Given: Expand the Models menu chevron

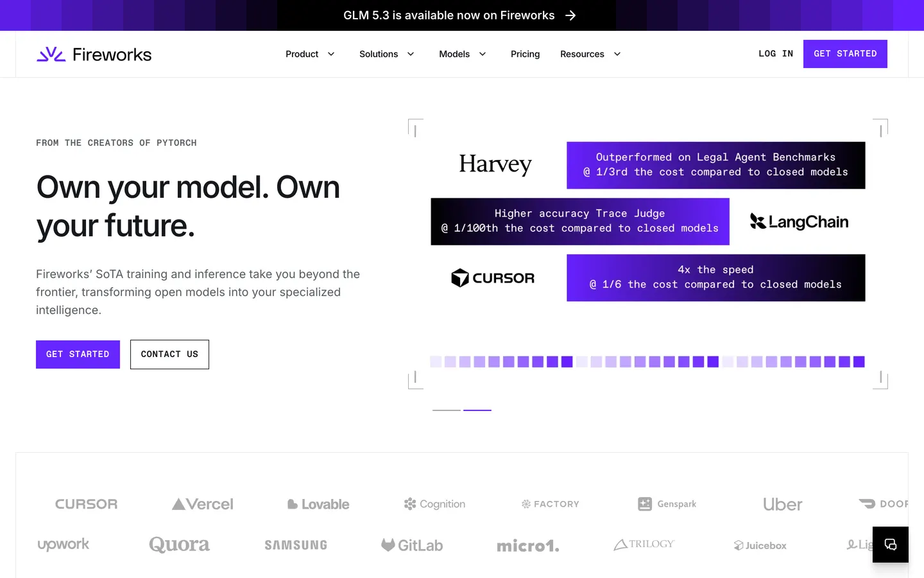Looking at the screenshot, I should 483,54.
